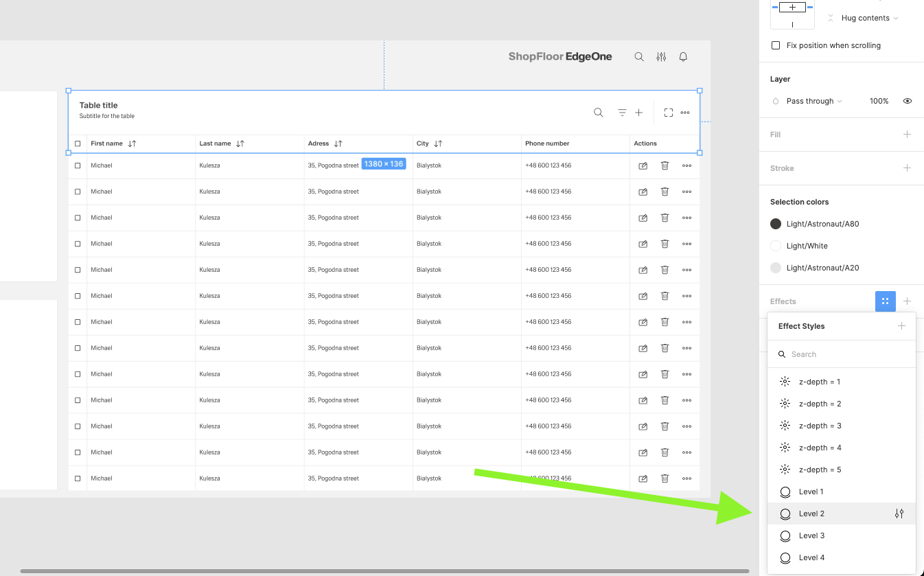Open the effect styles grid icon
924x576 pixels.
885,301
